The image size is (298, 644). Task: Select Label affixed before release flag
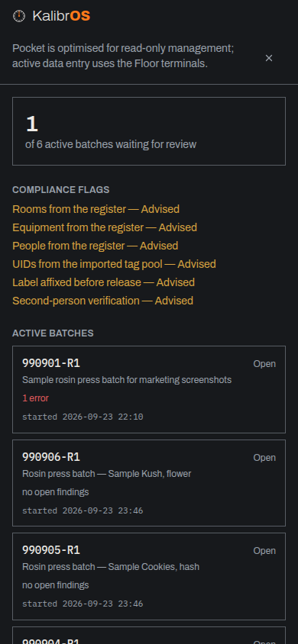pyautogui.click(x=103, y=282)
